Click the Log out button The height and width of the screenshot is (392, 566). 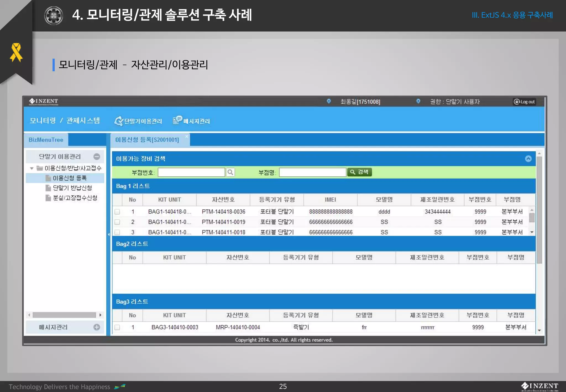pyautogui.click(x=524, y=102)
